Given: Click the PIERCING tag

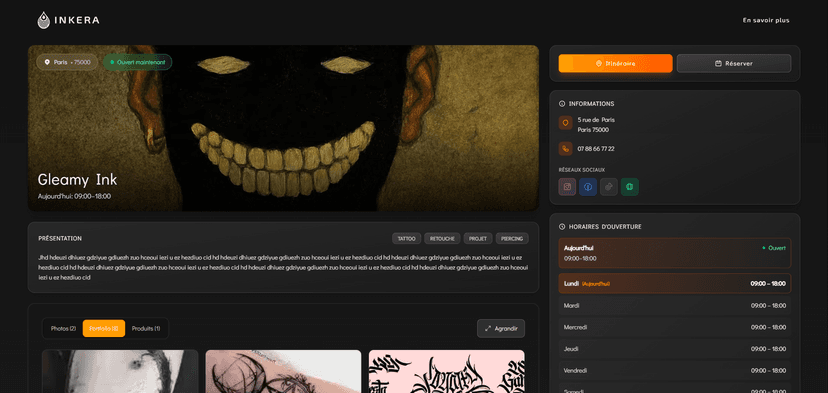Looking at the screenshot, I should 512,239.
